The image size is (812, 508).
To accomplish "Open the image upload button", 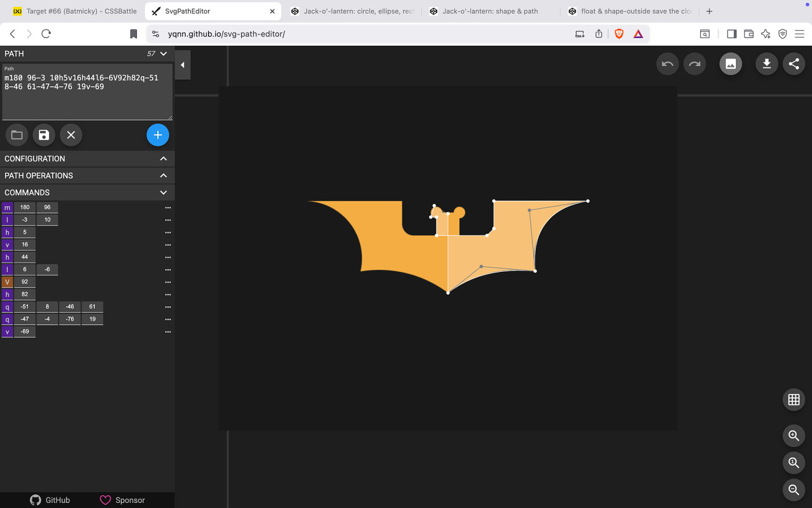I will pos(730,64).
